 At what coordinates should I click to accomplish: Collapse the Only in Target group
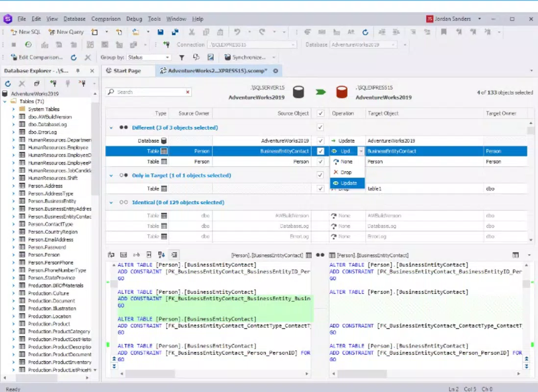(111, 175)
